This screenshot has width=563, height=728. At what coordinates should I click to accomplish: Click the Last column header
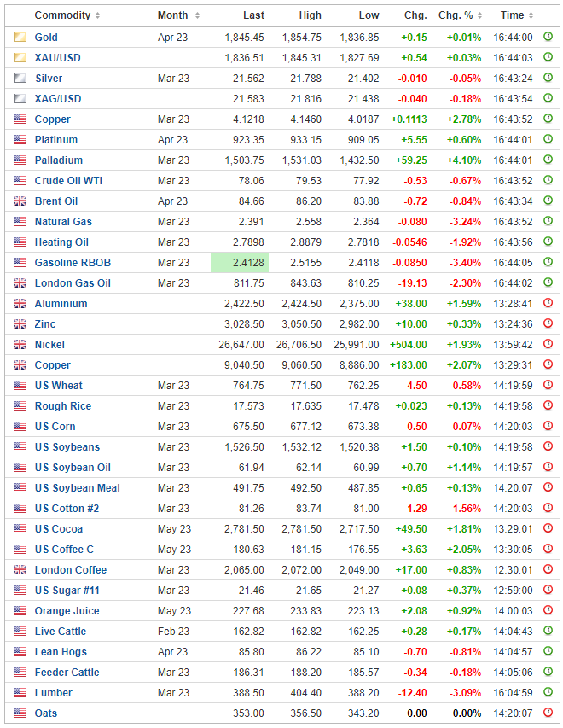[253, 15]
